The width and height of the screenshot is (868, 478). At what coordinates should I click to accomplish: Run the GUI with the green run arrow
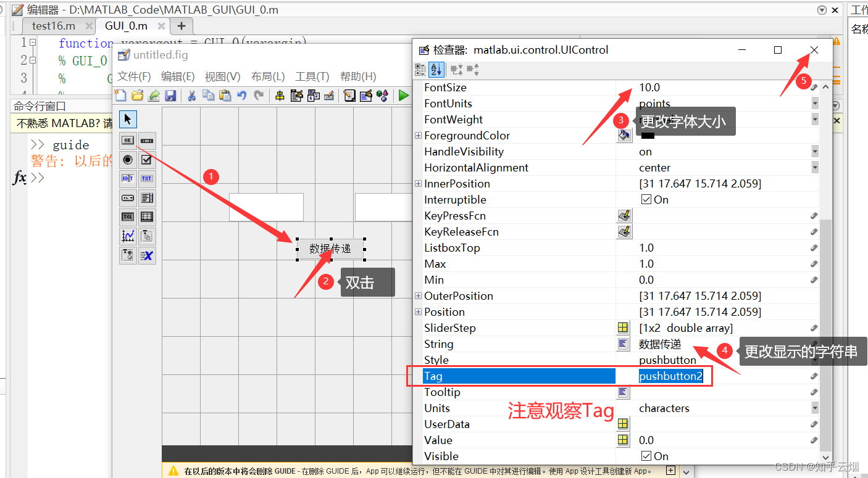point(404,95)
